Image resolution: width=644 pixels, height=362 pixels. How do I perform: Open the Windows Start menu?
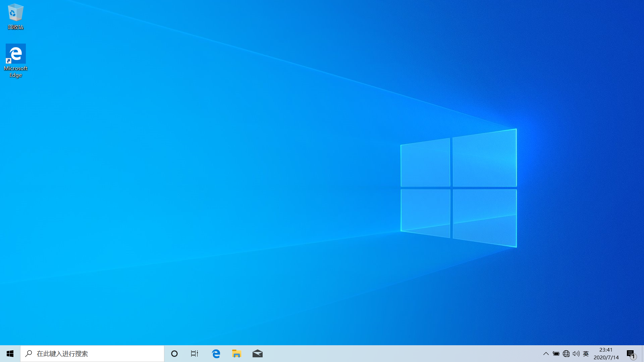pos(10,354)
